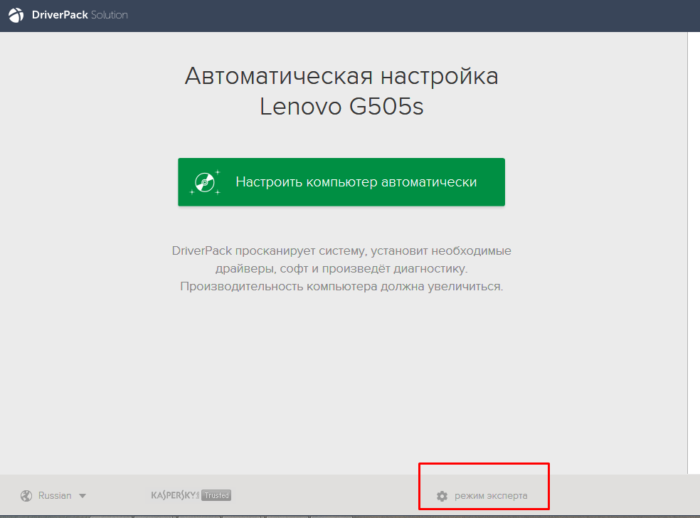Click the green automatic computer setup button
This screenshot has width=700, height=518.
tap(341, 182)
